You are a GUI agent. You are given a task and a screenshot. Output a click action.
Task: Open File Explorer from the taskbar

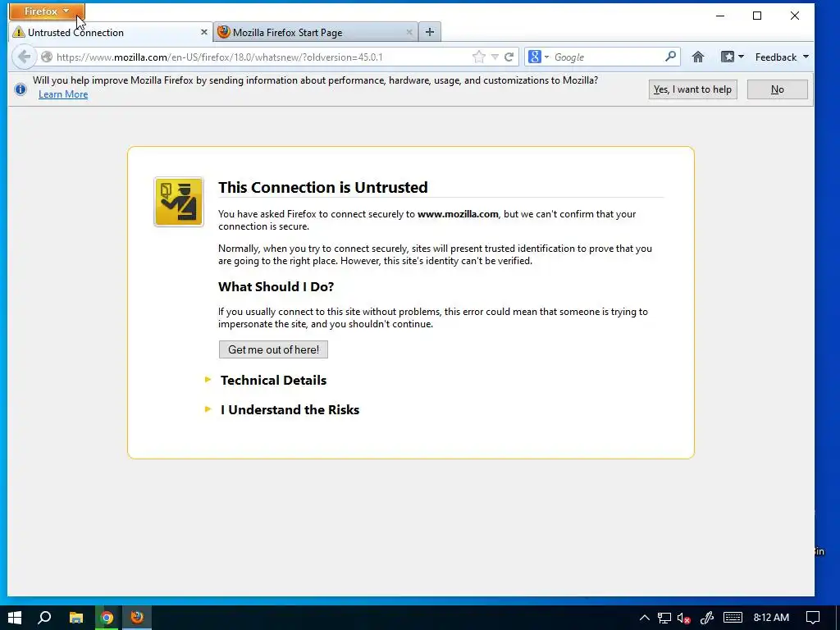point(76,618)
